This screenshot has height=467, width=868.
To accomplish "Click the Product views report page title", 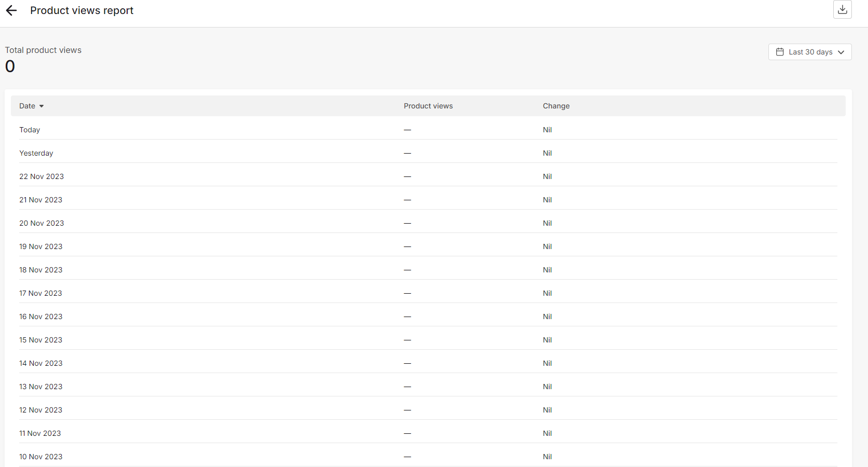I will [81, 10].
